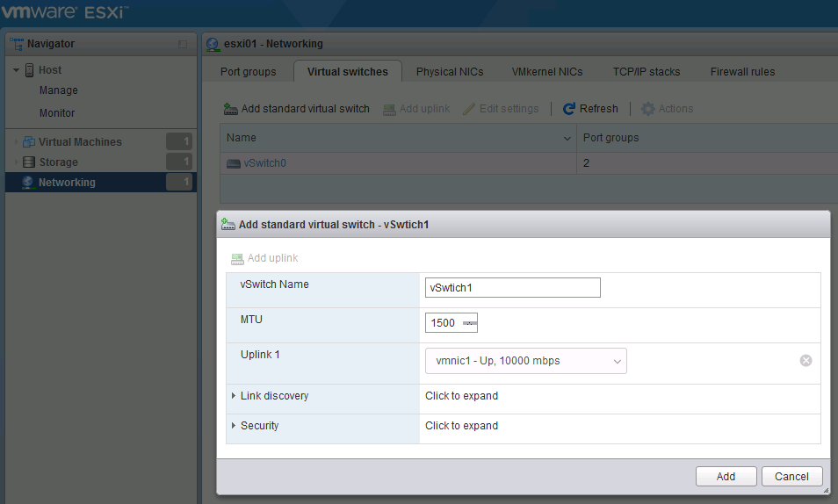
Task: Click the greyed Add uplink toolbar icon
Action: tap(390, 110)
